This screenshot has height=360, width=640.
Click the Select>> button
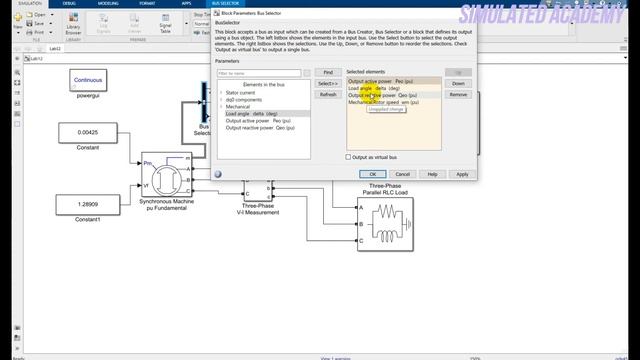click(x=328, y=84)
